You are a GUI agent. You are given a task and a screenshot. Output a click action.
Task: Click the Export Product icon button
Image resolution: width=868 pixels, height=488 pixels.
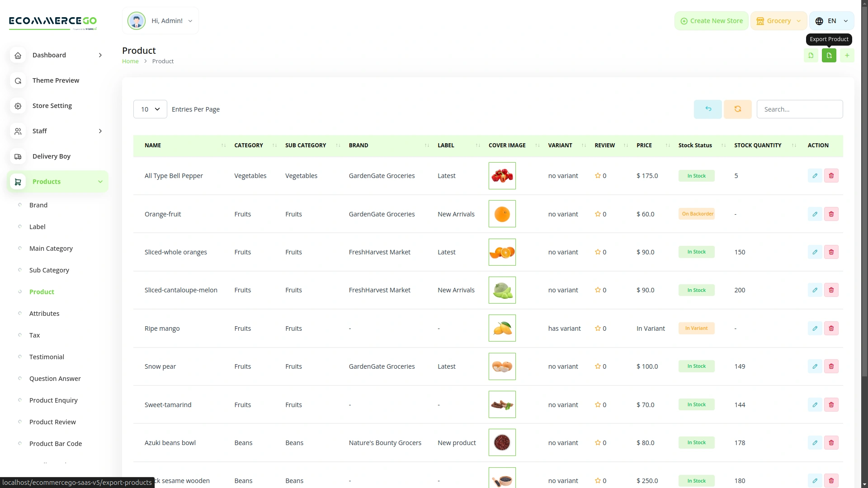tap(829, 56)
